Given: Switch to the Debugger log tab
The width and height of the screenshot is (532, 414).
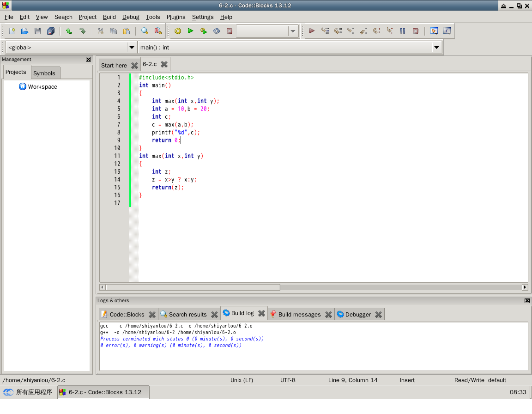Looking at the screenshot, I should click(x=357, y=315).
